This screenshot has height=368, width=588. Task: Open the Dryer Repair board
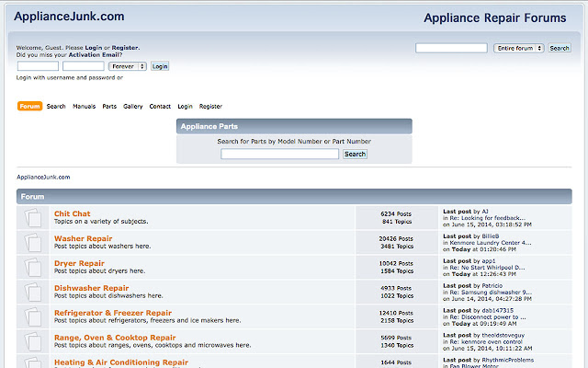(x=79, y=263)
